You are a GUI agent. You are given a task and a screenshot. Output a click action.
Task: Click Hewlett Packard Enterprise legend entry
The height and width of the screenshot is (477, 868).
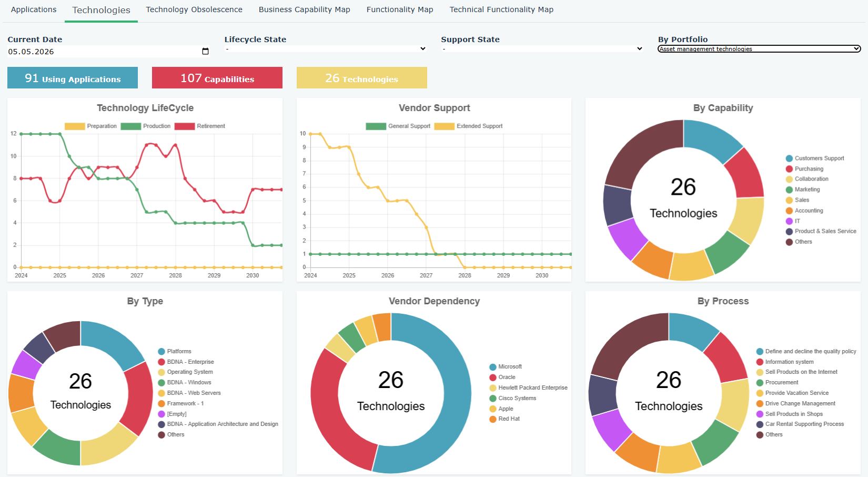pyautogui.click(x=529, y=388)
